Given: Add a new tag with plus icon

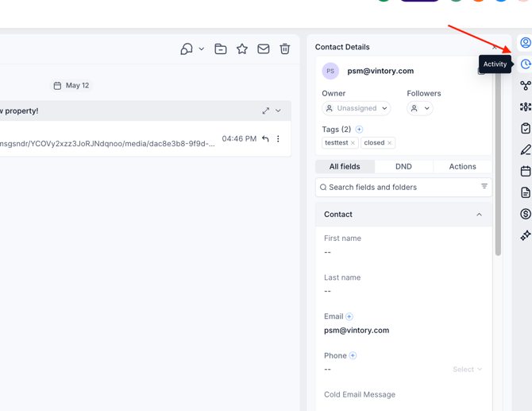Looking at the screenshot, I should coord(359,129).
